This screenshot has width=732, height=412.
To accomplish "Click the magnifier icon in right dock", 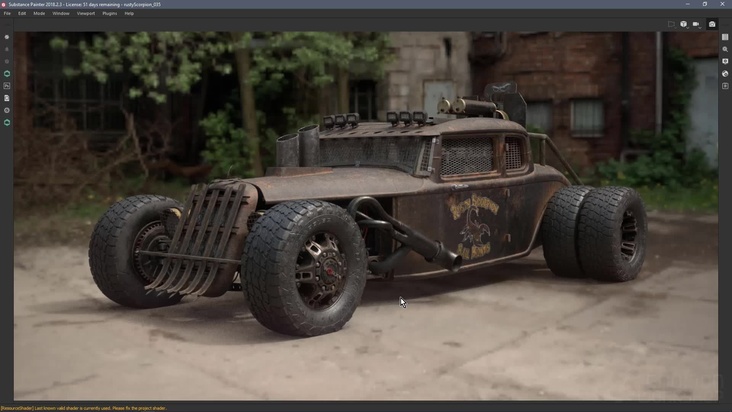I will point(725,49).
